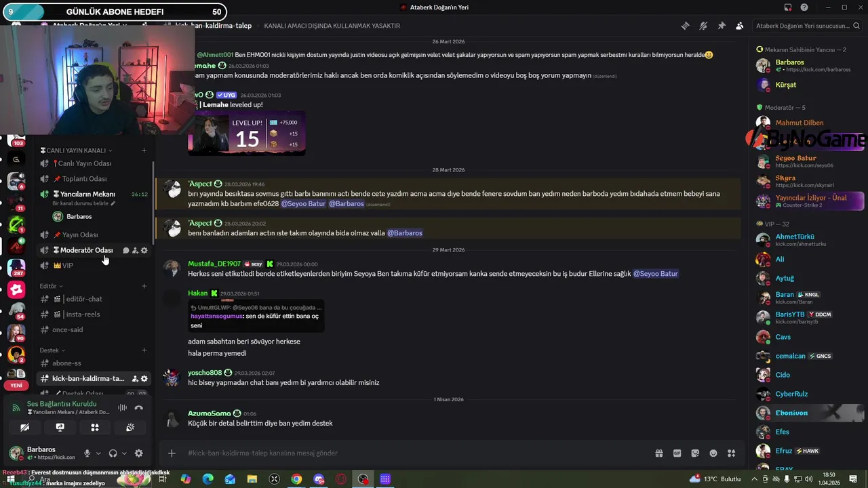Expand microphone input options arrow

pyautogui.click(x=98, y=453)
